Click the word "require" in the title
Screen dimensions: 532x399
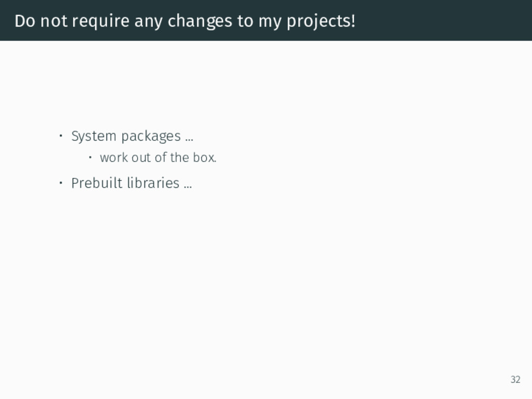tap(101, 22)
